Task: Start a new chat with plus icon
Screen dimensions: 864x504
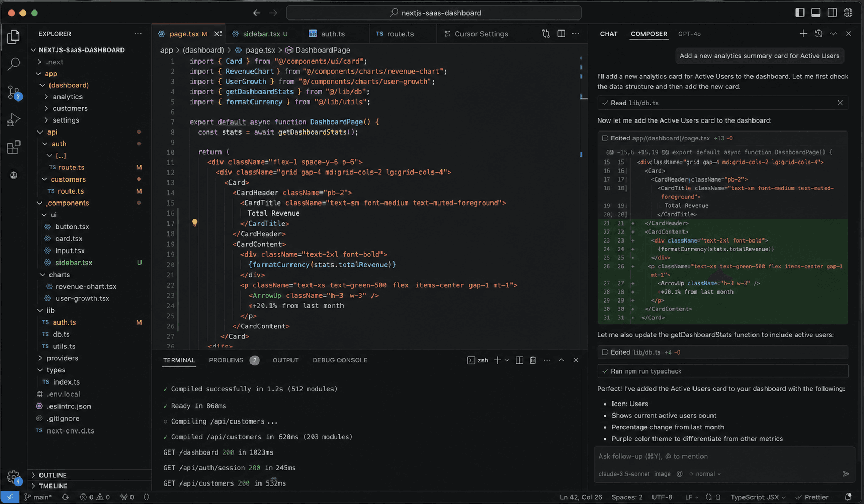Action: point(803,34)
